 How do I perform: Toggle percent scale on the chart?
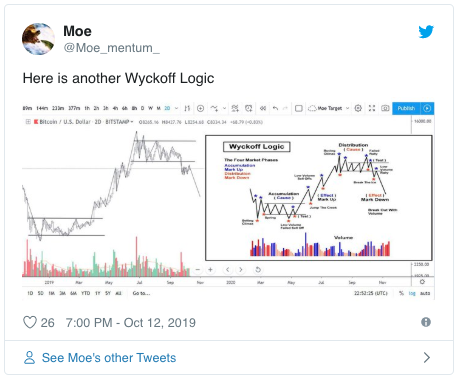click(x=401, y=293)
